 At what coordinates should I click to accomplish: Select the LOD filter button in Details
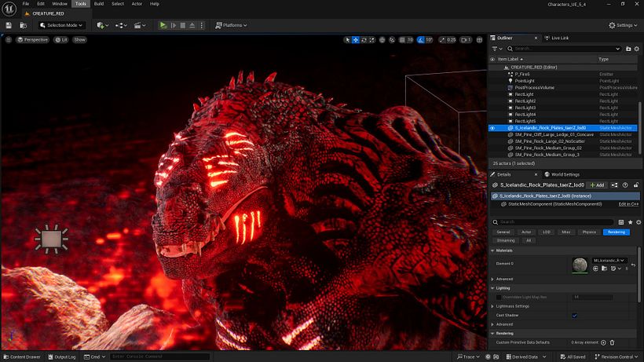pos(547,232)
